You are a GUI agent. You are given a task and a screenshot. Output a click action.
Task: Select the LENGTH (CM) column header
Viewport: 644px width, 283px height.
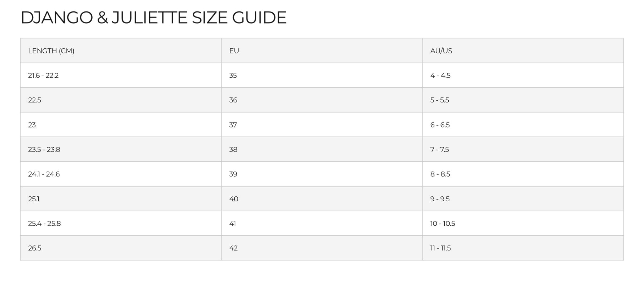click(51, 51)
